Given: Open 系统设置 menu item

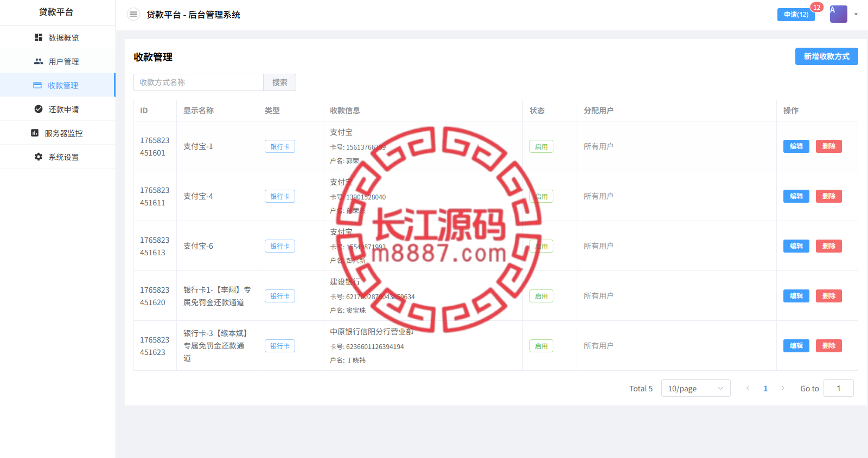Looking at the screenshot, I should pos(58,157).
